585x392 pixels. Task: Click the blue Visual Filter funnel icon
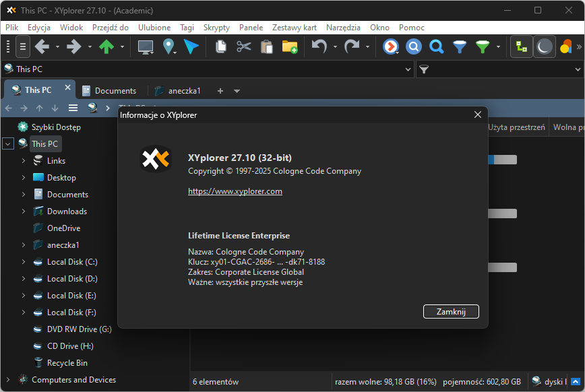click(459, 46)
